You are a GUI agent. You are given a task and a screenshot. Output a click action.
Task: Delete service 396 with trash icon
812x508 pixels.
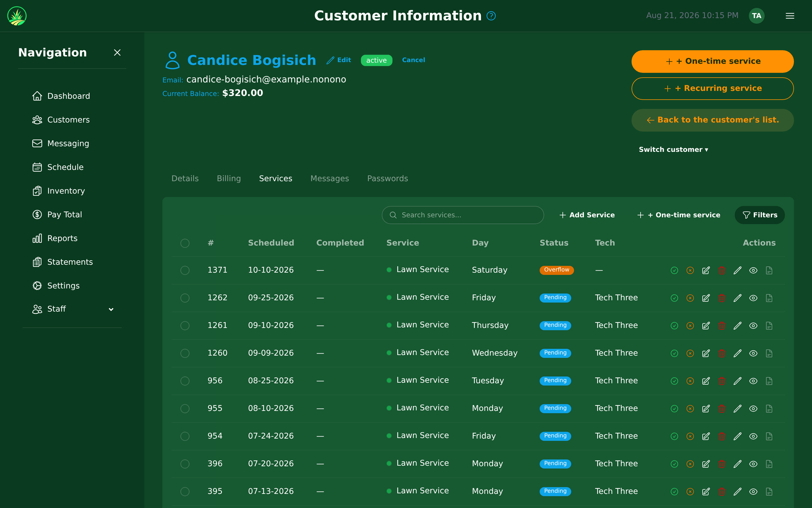point(722,464)
